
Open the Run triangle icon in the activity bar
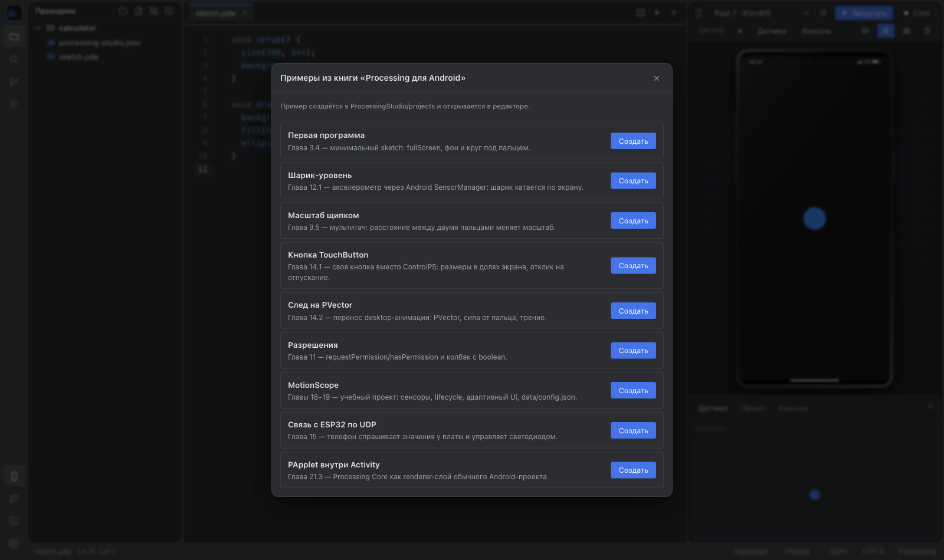tap(14, 104)
